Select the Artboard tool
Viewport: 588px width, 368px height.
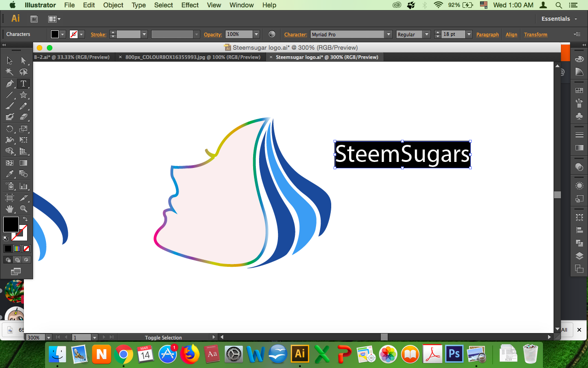coord(10,198)
